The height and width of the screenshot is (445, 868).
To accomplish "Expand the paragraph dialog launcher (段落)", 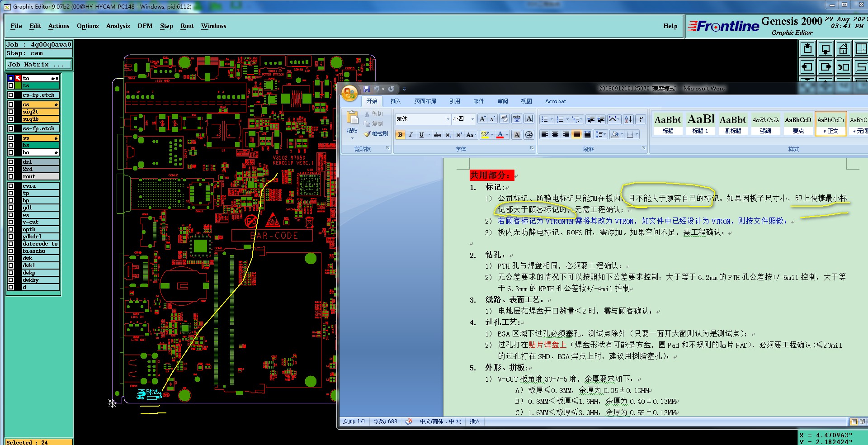I will pos(643,148).
